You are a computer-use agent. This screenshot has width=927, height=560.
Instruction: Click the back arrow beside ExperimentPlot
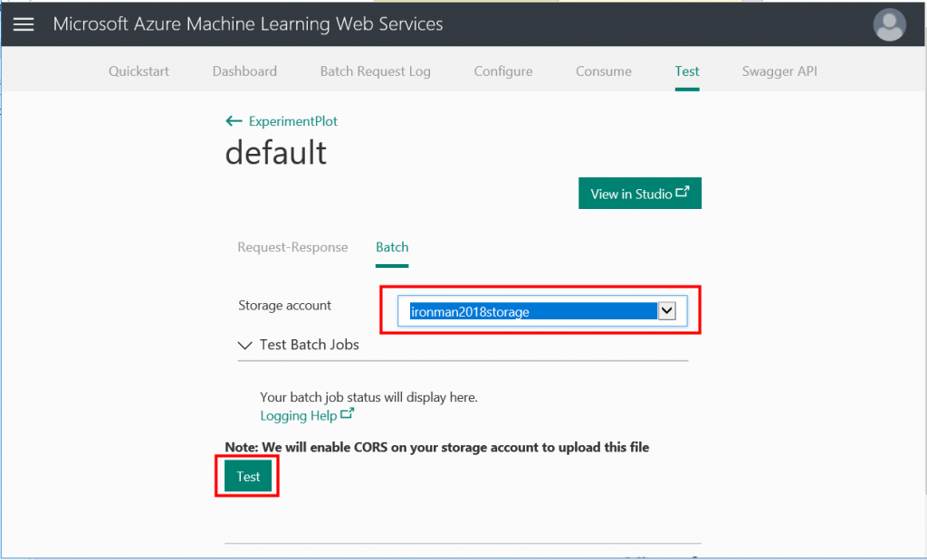pos(234,121)
